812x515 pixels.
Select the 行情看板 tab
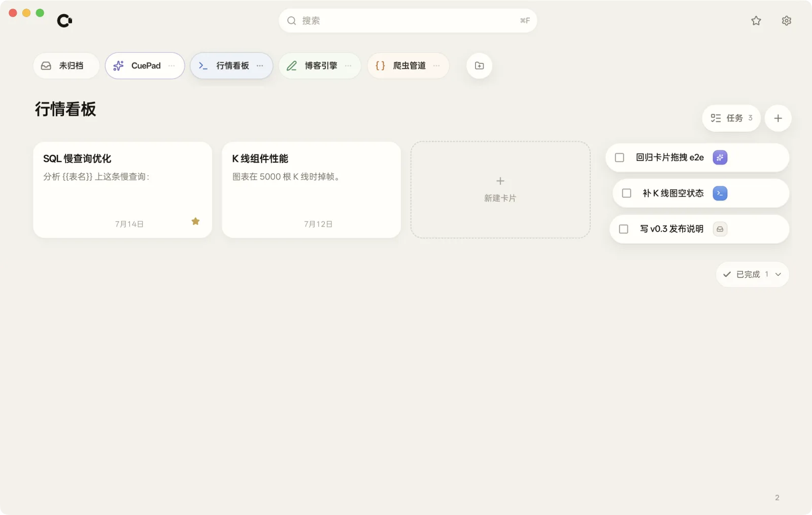click(232, 66)
